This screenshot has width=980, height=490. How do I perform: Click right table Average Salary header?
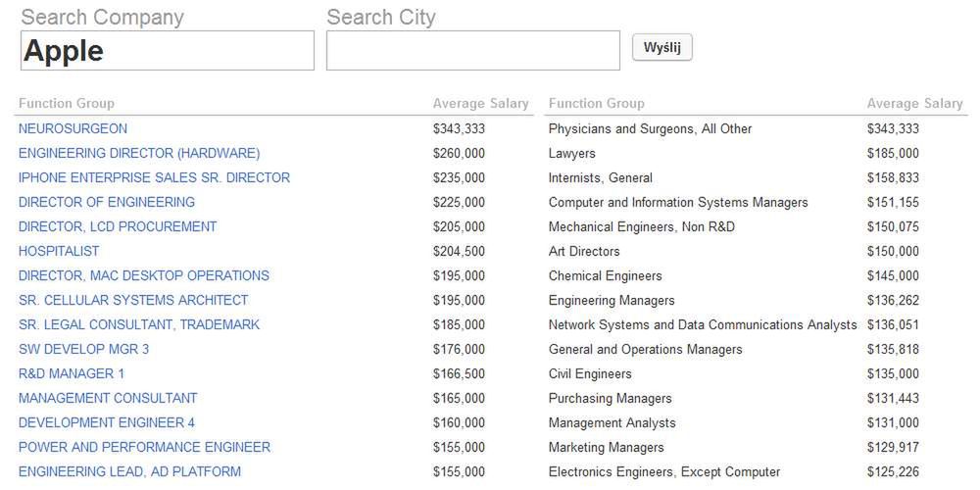click(x=915, y=104)
